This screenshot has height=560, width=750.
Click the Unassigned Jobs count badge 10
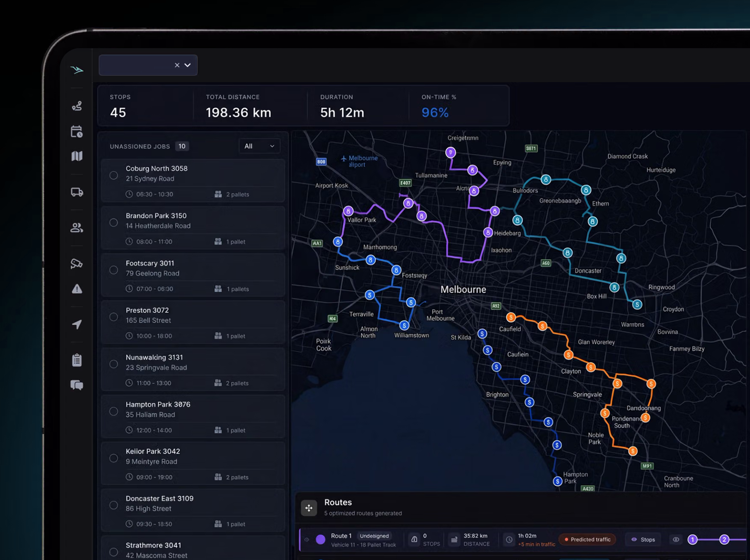tap(182, 146)
